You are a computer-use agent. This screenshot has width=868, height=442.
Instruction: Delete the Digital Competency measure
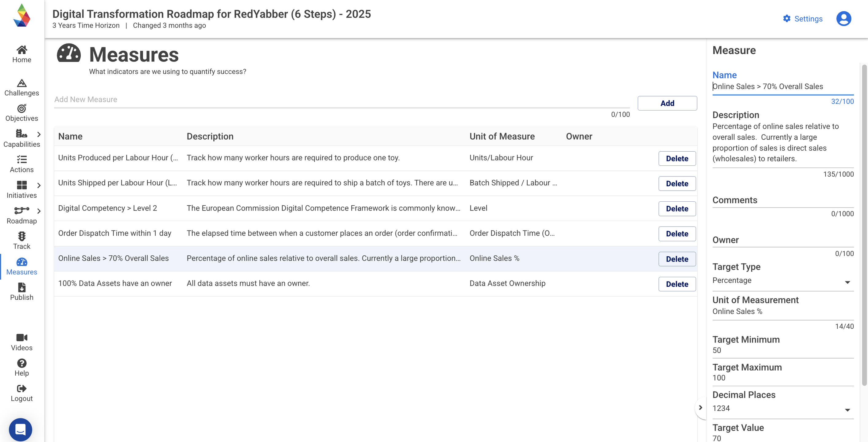[676, 208]
